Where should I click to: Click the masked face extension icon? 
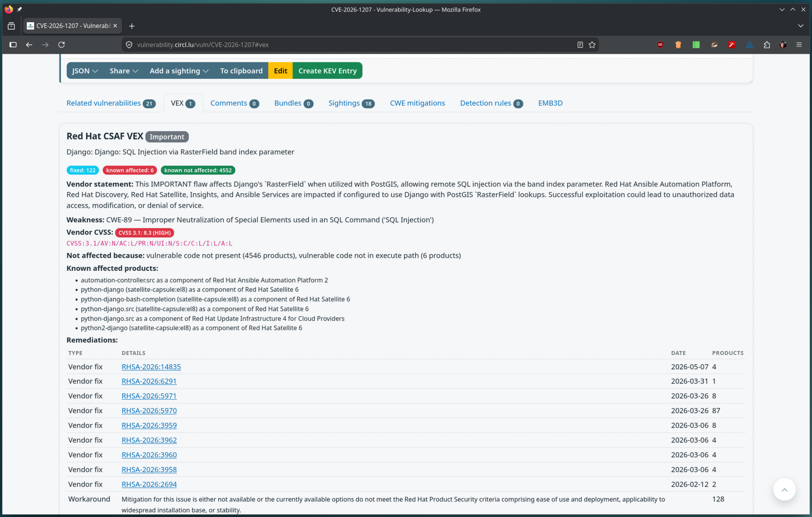pos(714,45)
